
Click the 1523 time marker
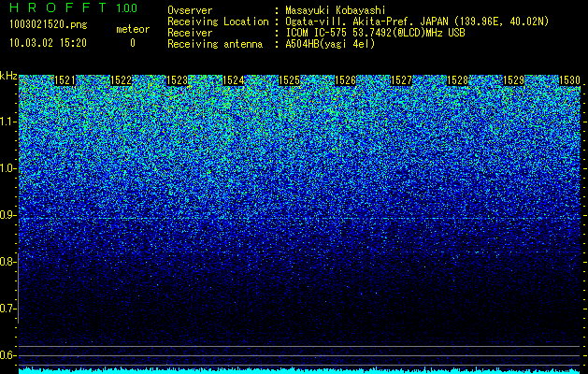[177, 80]
